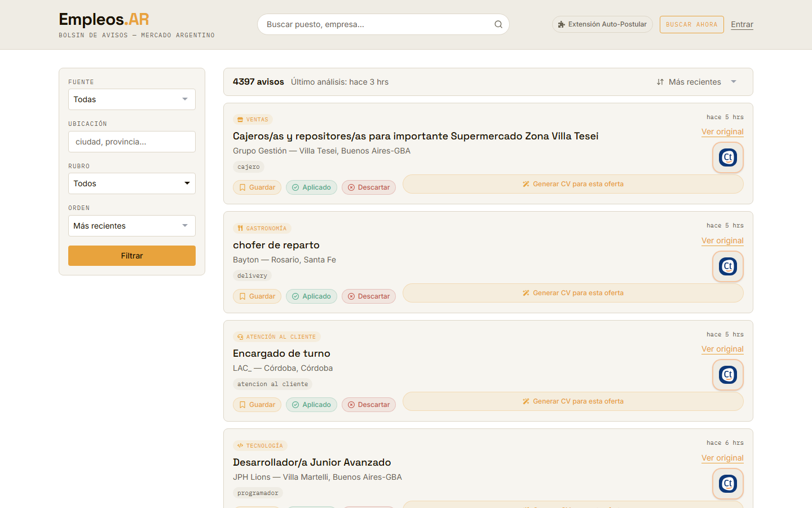The width and height of the screenshot is (812, 508).
Task: Click the Atención al Cliente category tag
Action: pyautogui.click(x=276, y=337)
